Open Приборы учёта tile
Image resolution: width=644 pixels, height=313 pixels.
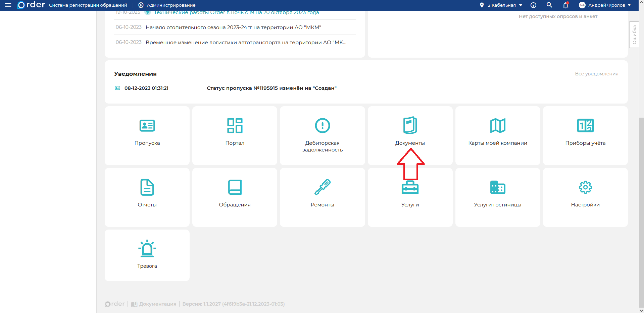(585, 135)
